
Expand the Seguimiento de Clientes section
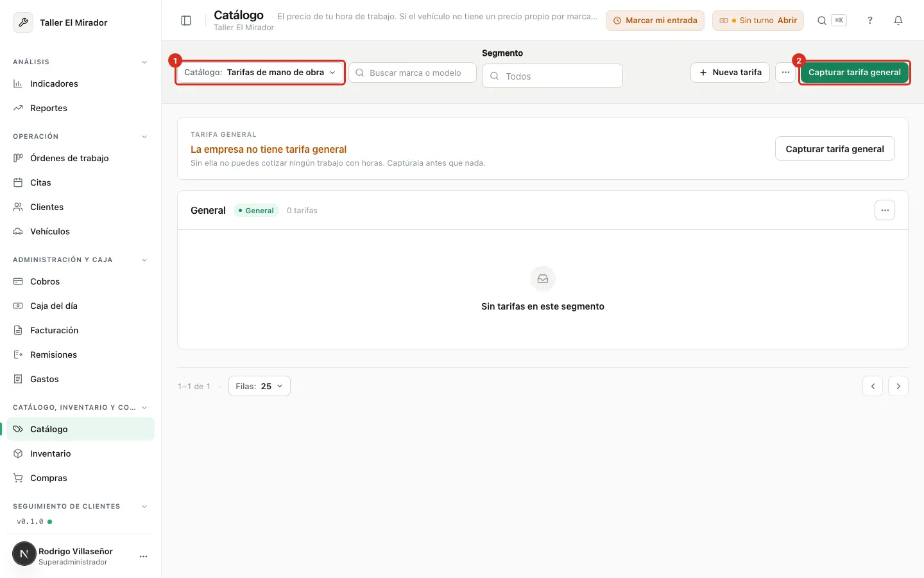tap(144, 507)
